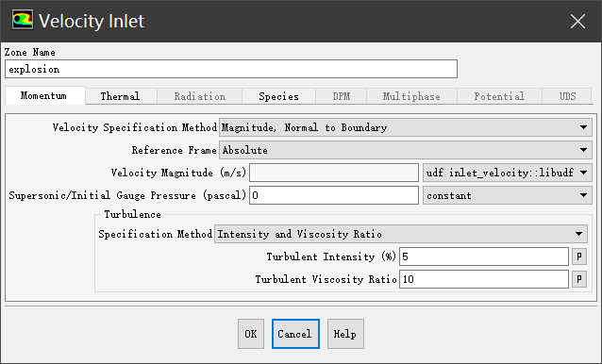Click the P button beside Turbulent Intensity

point(579,256)
